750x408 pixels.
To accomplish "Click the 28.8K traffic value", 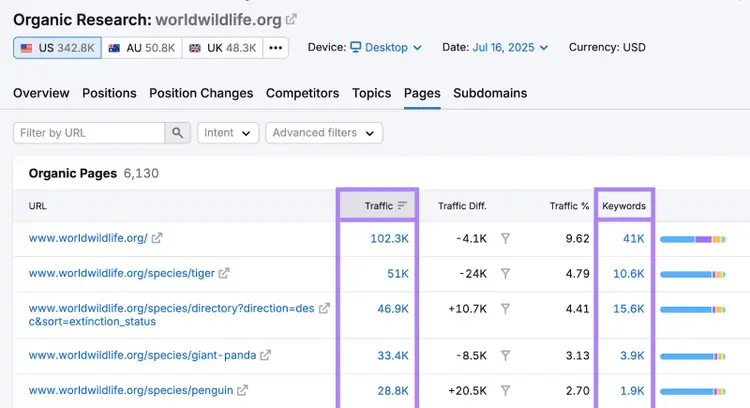I will coord(393,391).
